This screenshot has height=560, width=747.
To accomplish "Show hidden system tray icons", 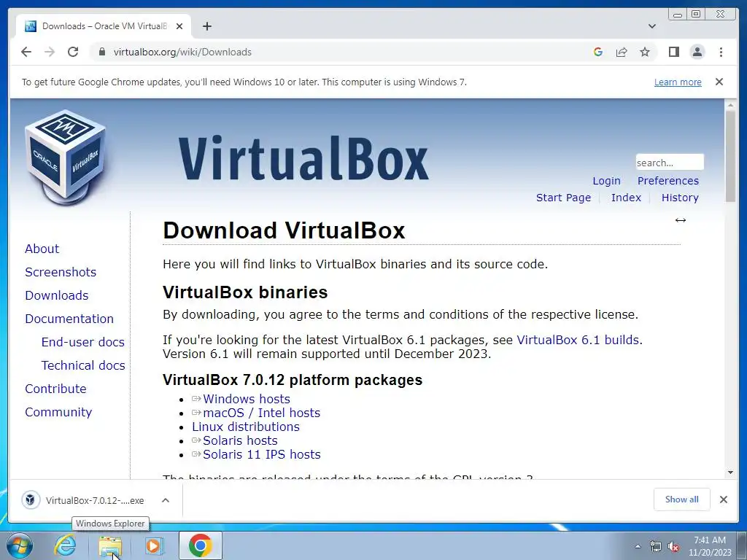I will click(x=638, y=546).
